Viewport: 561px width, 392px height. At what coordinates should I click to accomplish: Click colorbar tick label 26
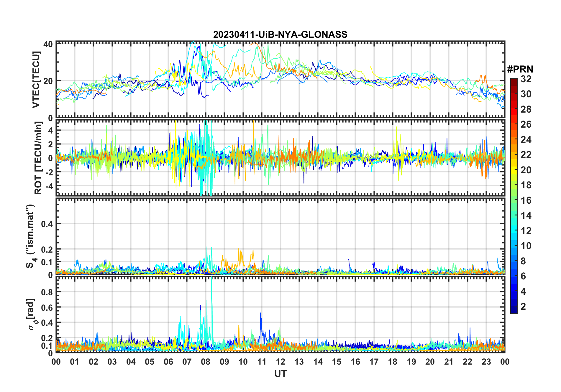[526, 124]
